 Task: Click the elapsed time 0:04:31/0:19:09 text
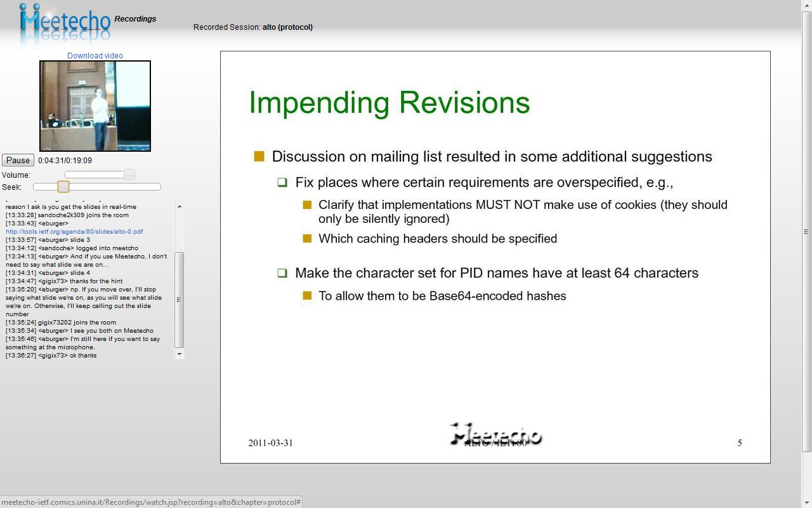(x=65, y=161)
